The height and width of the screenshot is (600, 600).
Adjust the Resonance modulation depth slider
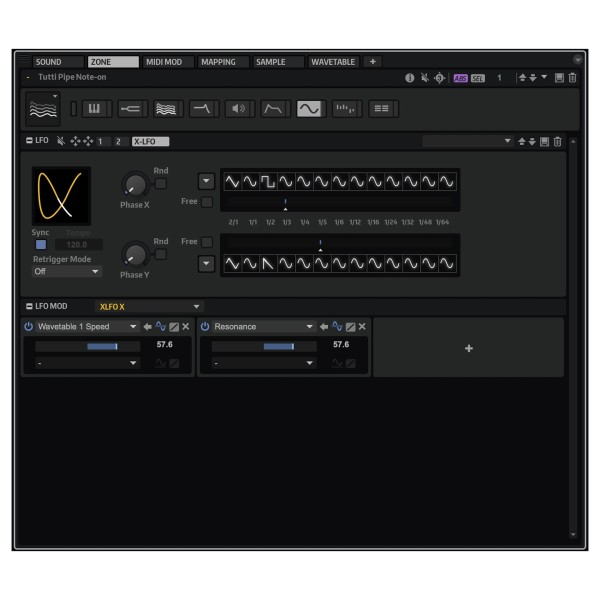click(264, 346)
